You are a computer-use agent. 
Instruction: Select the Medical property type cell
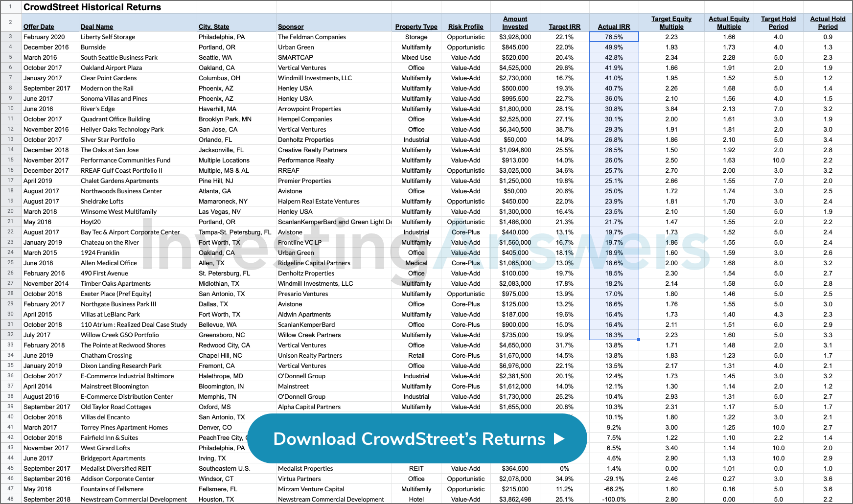click(x=416, y=263)
